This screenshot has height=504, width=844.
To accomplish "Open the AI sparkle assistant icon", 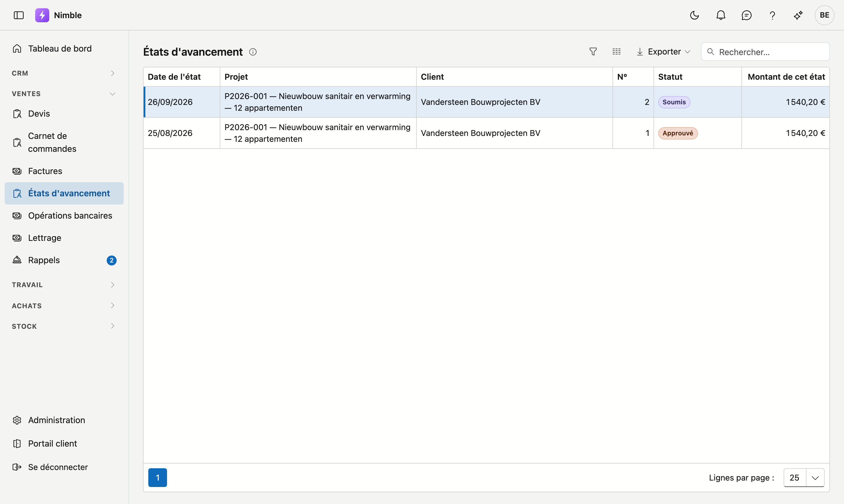I will (x=798, y=15).
